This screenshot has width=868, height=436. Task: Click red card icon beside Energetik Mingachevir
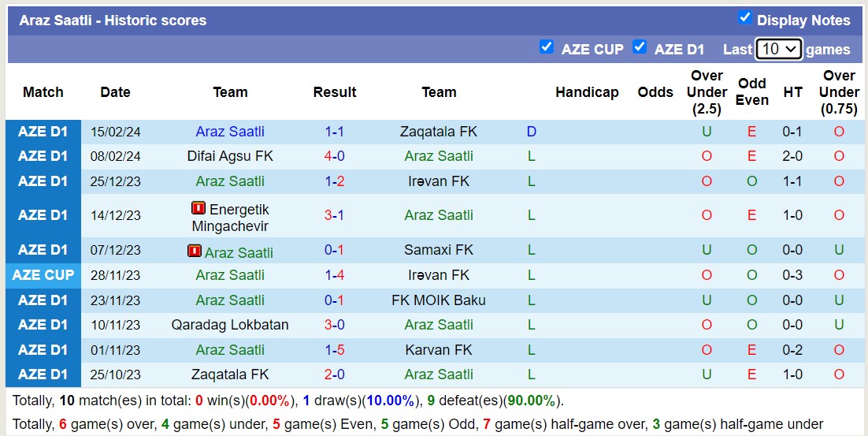pos(198,209)
